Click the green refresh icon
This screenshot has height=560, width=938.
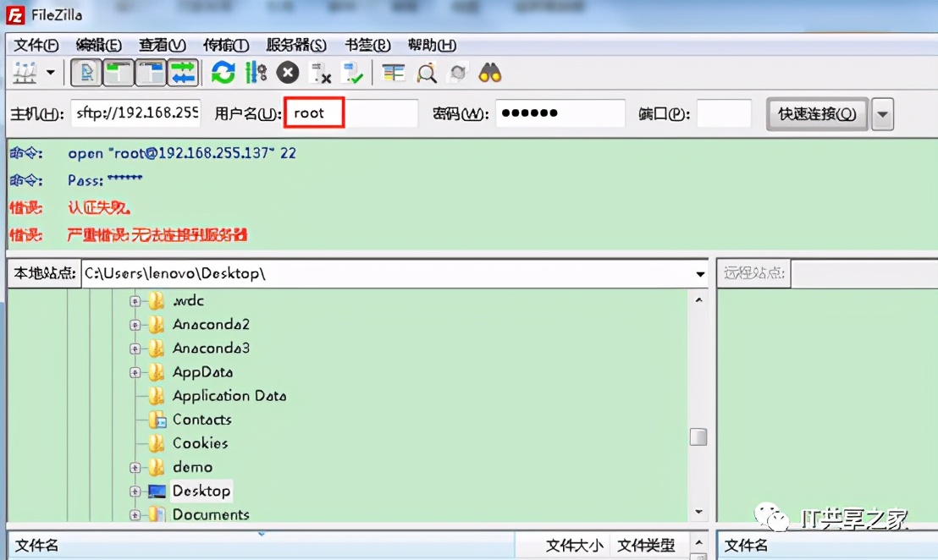tap(223, 73)
